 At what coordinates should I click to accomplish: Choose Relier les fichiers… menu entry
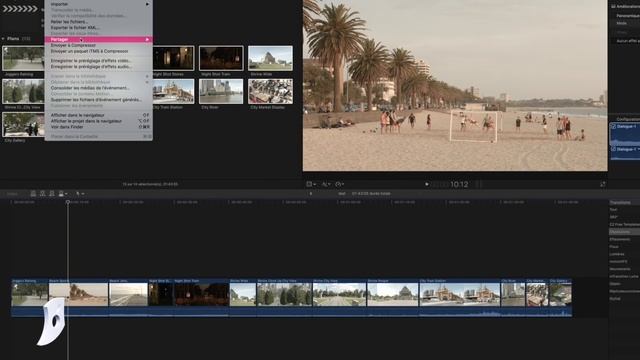98,22
